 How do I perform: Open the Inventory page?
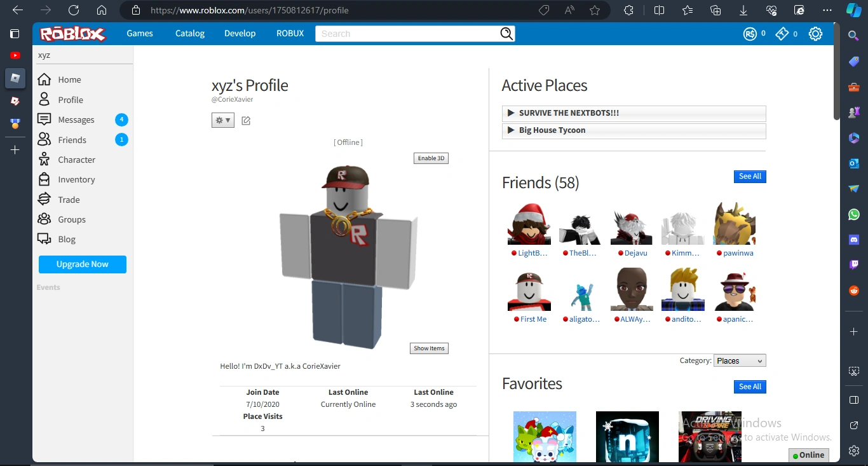(75, 179)
